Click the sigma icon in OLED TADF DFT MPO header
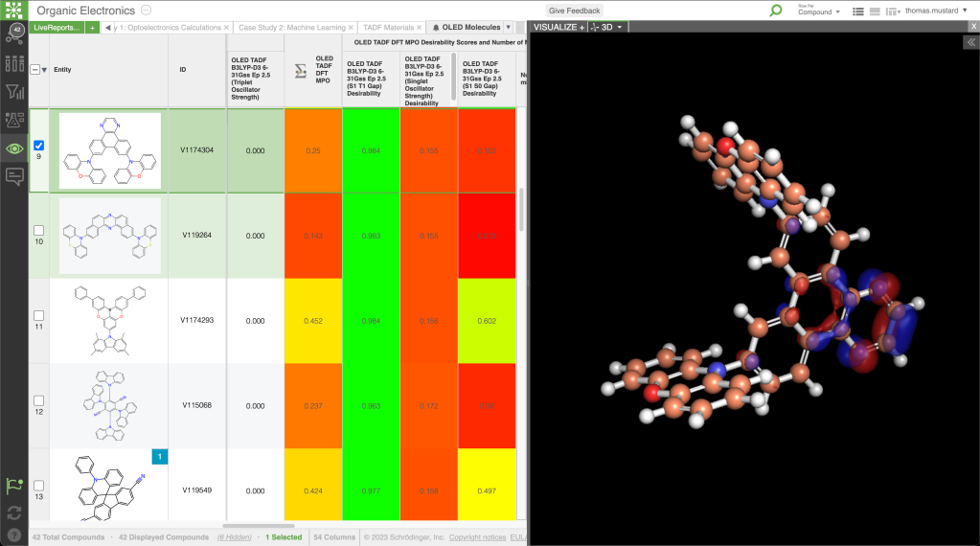980x546 pixels. pyautogui.click(x=301, y=71)
